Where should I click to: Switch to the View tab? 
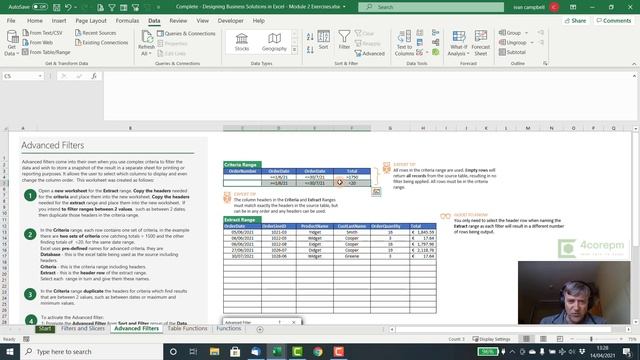(202, 20)
